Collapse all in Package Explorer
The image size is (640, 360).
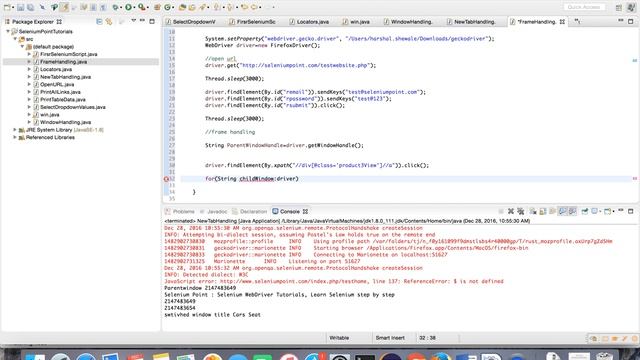point(99,21)
